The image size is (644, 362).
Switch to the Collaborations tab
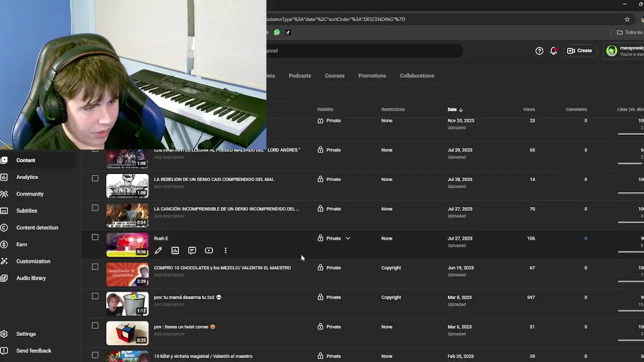point(417,76)
